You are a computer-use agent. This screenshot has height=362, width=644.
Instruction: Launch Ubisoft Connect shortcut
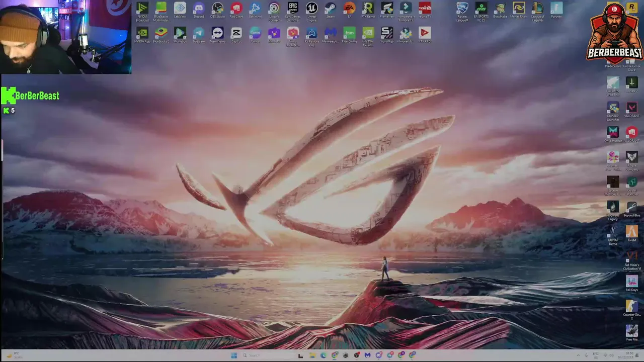pos(274,12)
